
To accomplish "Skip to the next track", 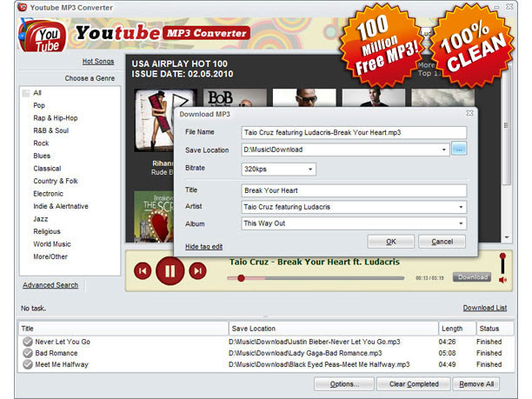I will (x=197, y=270).
